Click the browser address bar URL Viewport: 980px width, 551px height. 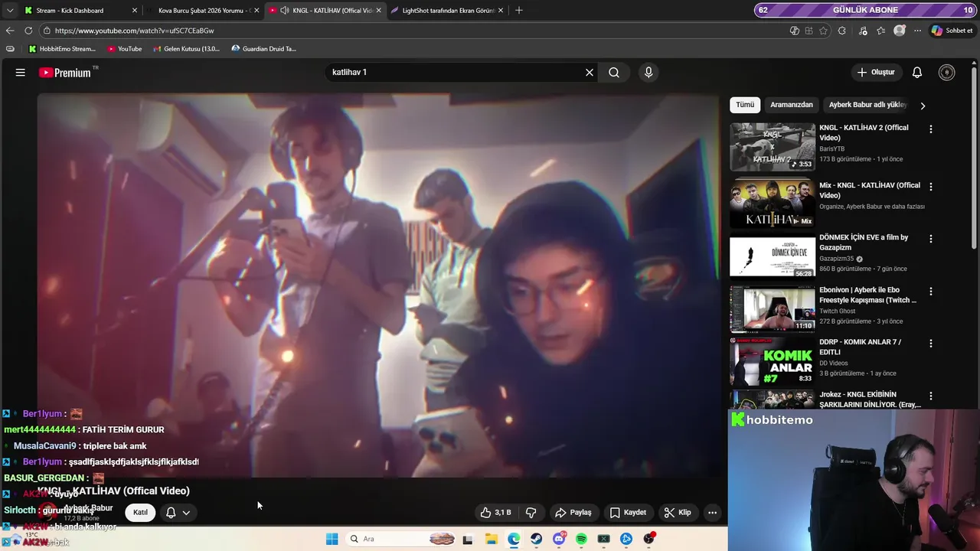pos(135,31)
